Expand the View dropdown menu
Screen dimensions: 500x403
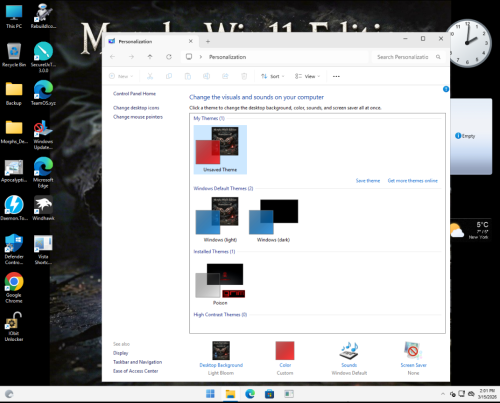[x=307, y=76]
